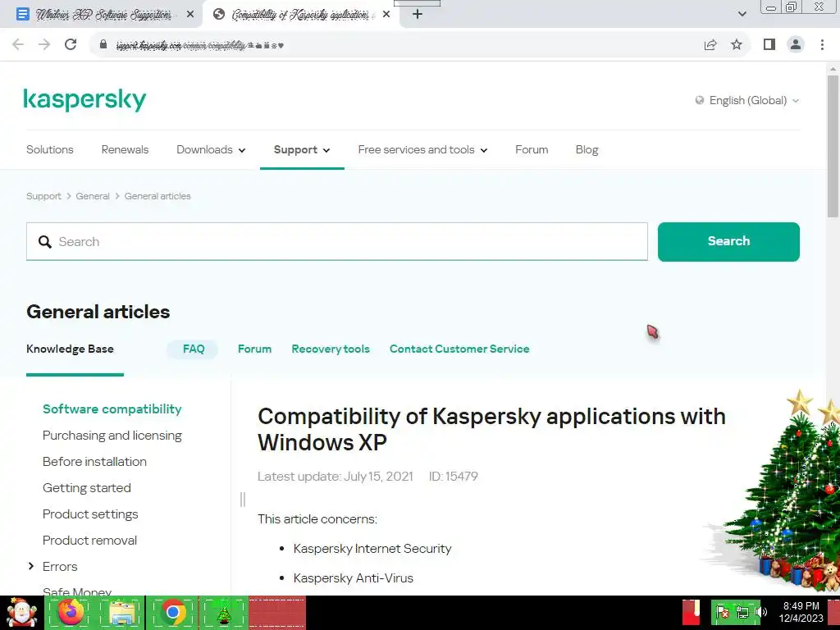Click the globe icon by the language selector
The image size is (840, 630).
click(x=699, y=100)
